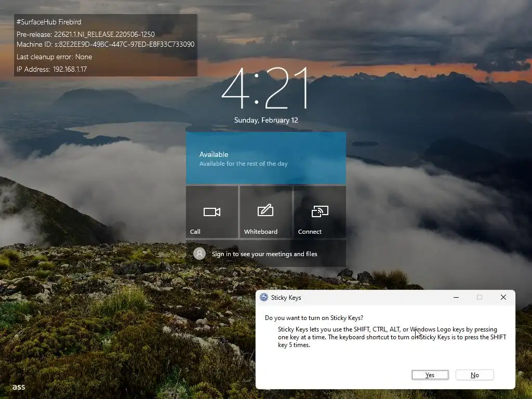Open the Whiteboard tile

click(265, 212)
